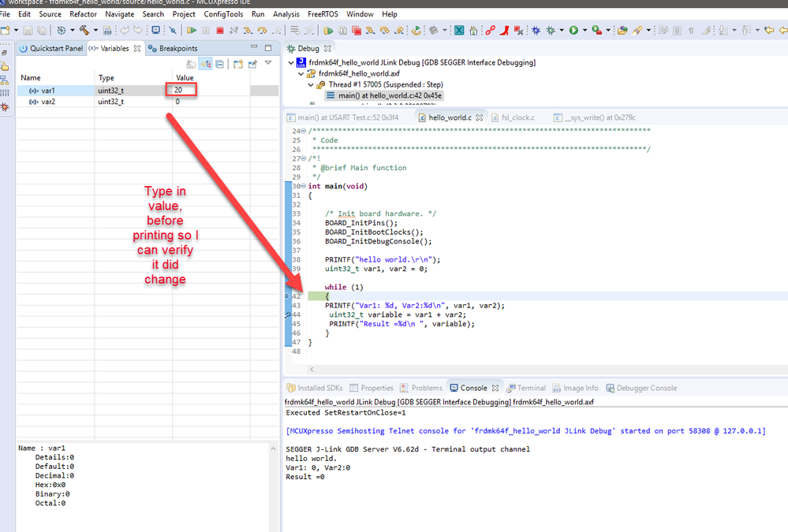Click the red boot icon
This screenshot has width=788, height=532.
(505, 31)
